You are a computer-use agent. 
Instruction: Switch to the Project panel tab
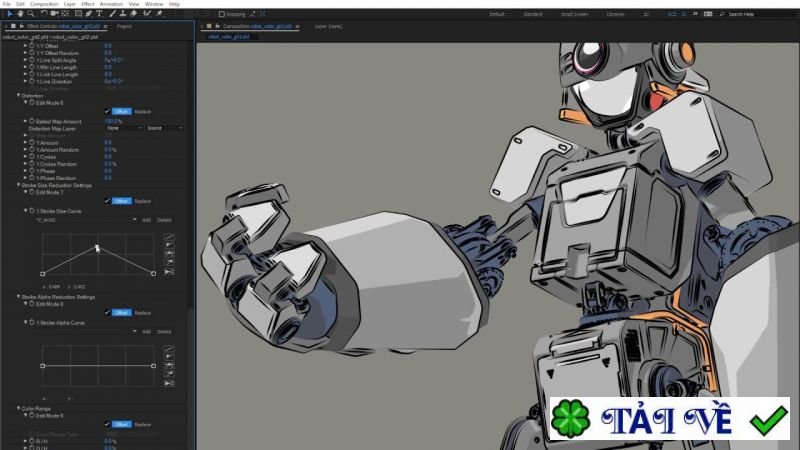point(123,26)
